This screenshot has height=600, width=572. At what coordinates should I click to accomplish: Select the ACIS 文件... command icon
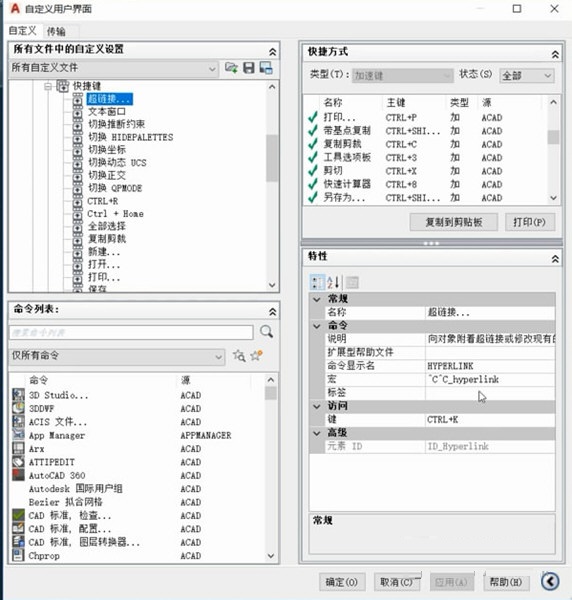coord(18,422)
